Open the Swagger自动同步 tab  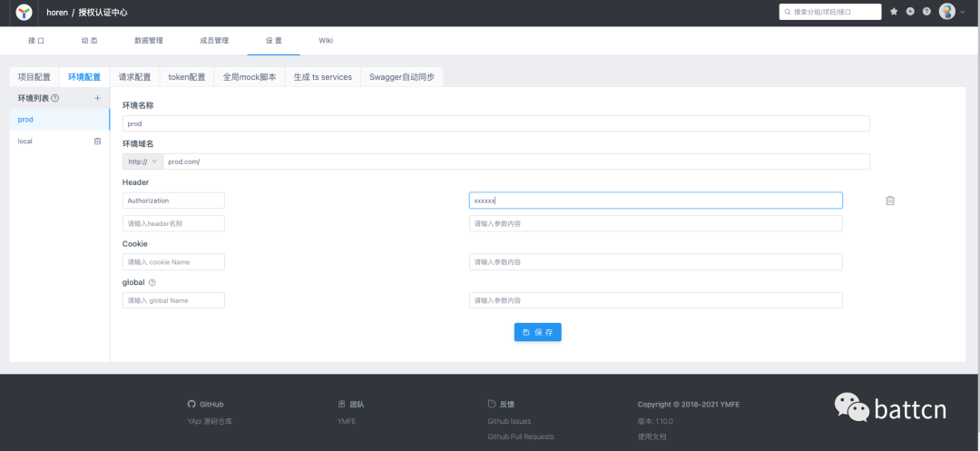tap(401, 77)
